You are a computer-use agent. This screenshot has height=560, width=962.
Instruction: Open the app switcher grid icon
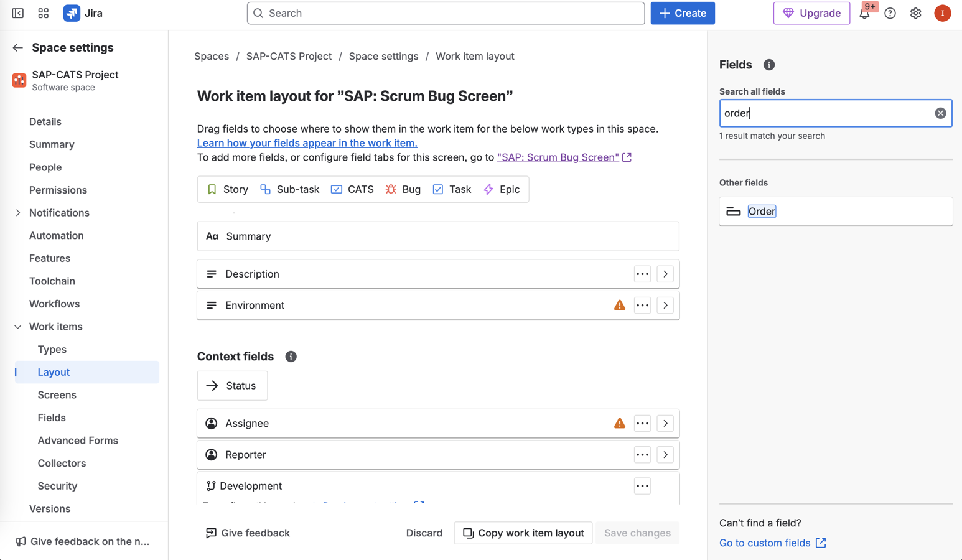43,13
